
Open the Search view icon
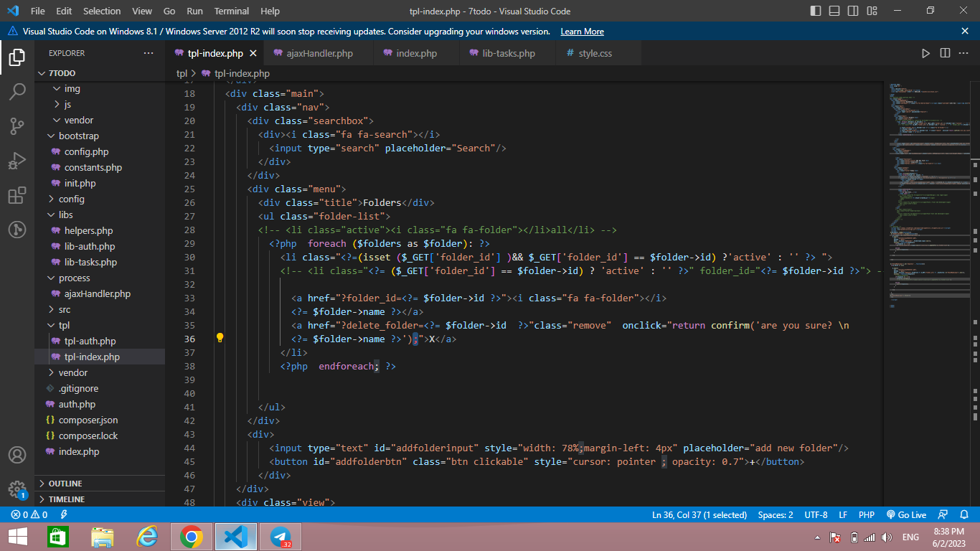coord(17,91)
